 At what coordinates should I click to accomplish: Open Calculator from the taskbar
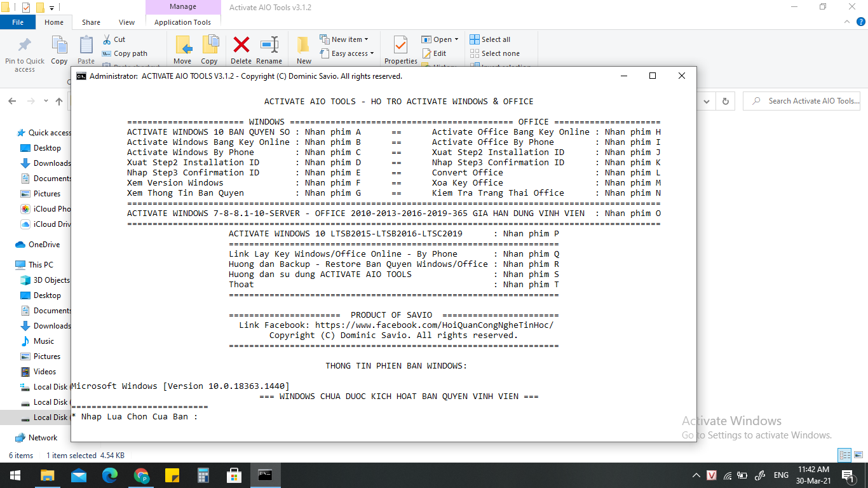(203, 475)
